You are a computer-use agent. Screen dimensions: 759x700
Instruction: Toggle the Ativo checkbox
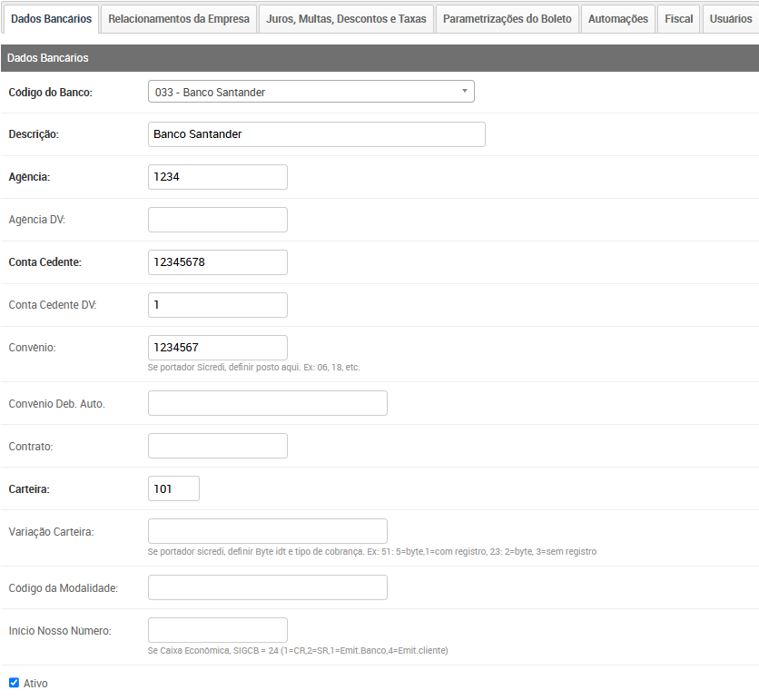[x=14, y=683]
